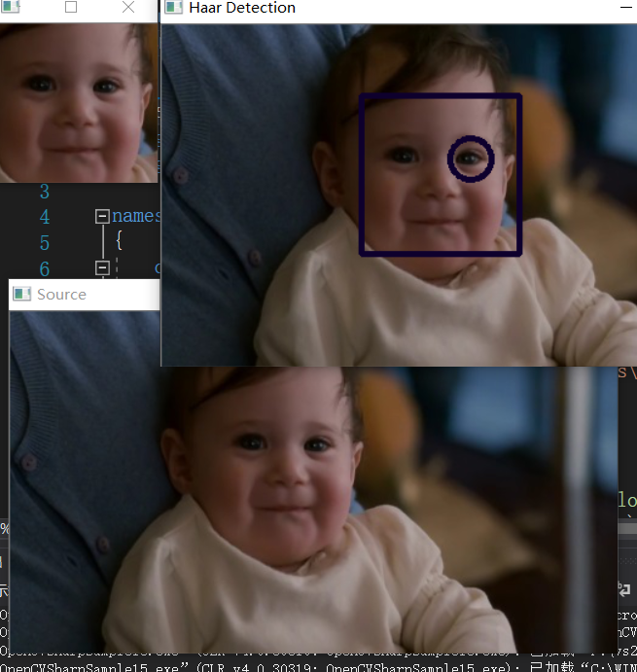Click the namespace keyword in the code
This screenshot has height=672, width=637.
[x=136, y=216]
